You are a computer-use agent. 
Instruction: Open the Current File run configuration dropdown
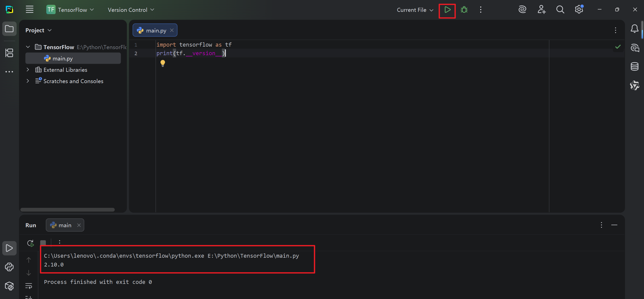click(415, 10)
